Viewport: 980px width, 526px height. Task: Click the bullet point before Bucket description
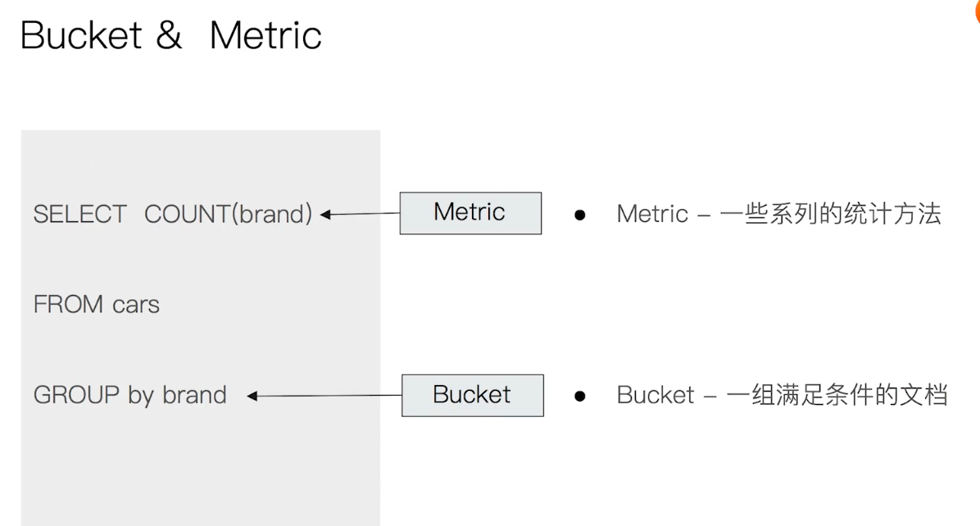580,396
